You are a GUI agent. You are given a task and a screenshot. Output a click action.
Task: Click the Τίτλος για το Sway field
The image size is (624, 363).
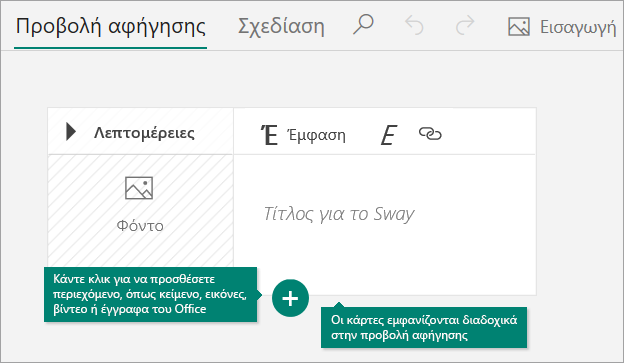click(339, 214)
